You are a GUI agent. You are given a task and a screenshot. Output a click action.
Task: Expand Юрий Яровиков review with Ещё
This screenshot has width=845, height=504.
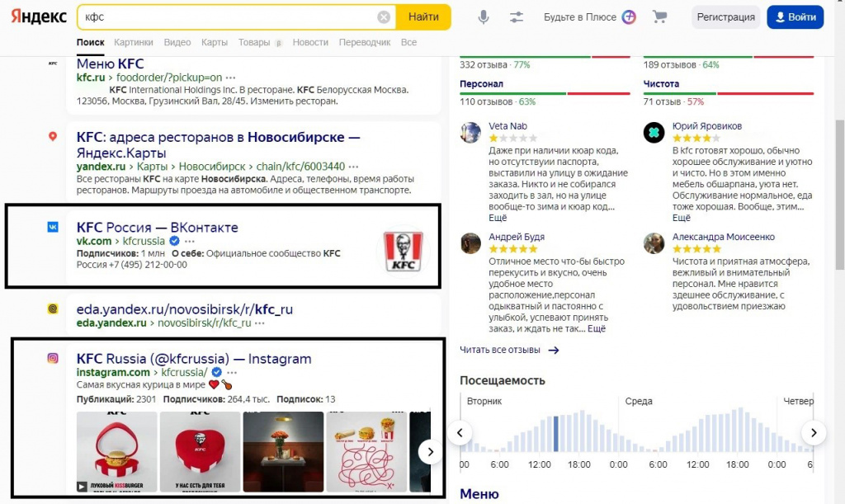pos(681,218)
